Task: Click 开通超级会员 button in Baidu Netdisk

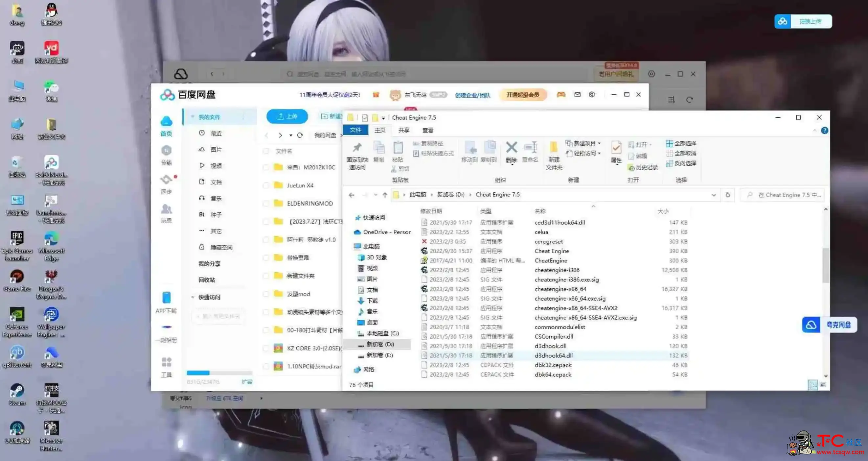Action: 524,95
